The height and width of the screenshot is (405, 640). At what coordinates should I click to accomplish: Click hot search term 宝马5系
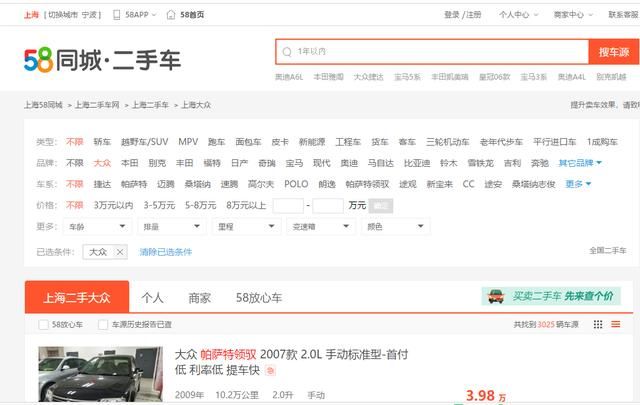click(407, 77)
